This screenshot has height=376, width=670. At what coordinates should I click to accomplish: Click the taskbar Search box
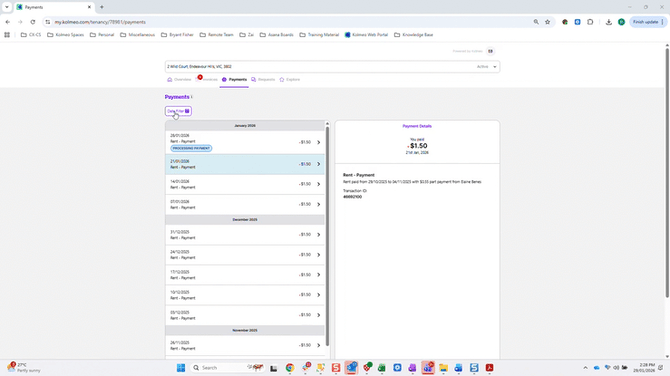coord(227,367)
